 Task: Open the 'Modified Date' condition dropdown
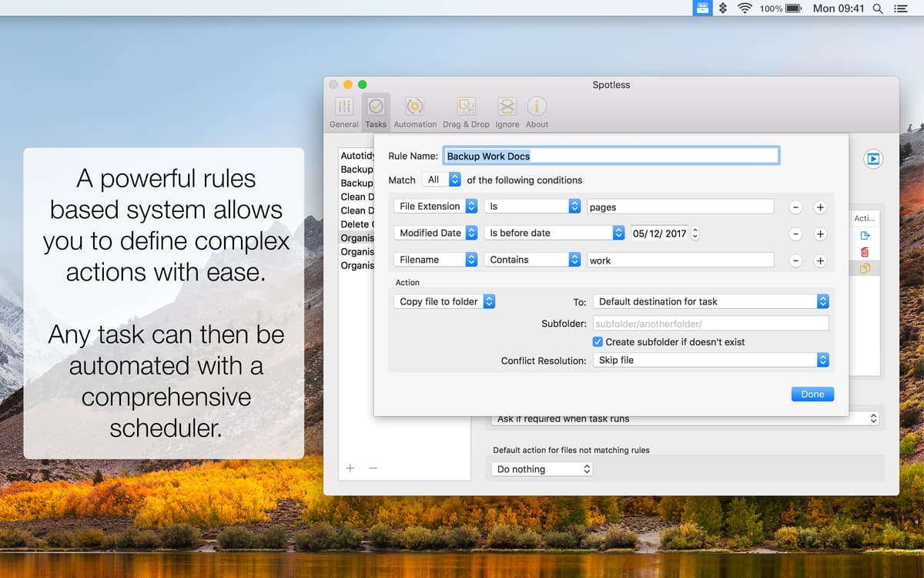[x=435, y=233]
